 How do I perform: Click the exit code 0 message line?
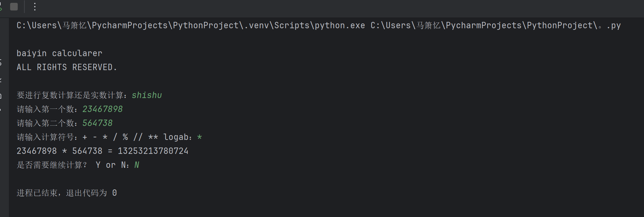tap(66, 193)
